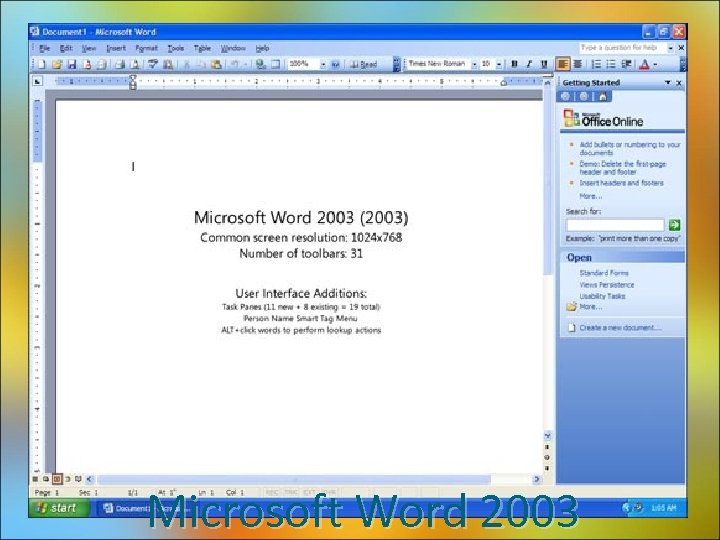The height and width of the screenshot is (540, 720).
Task: Click the Tables and Borders icon
Action: (276, 64)
